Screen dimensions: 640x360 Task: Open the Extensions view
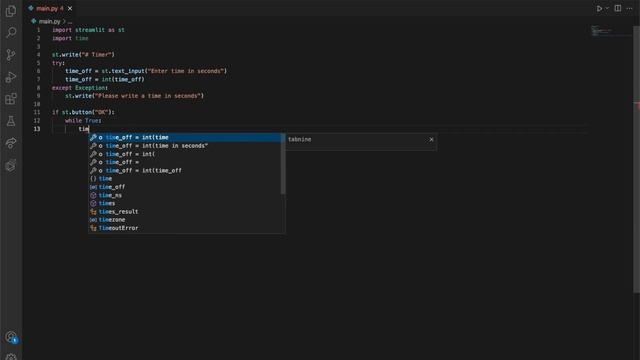[x=11, y=99]
